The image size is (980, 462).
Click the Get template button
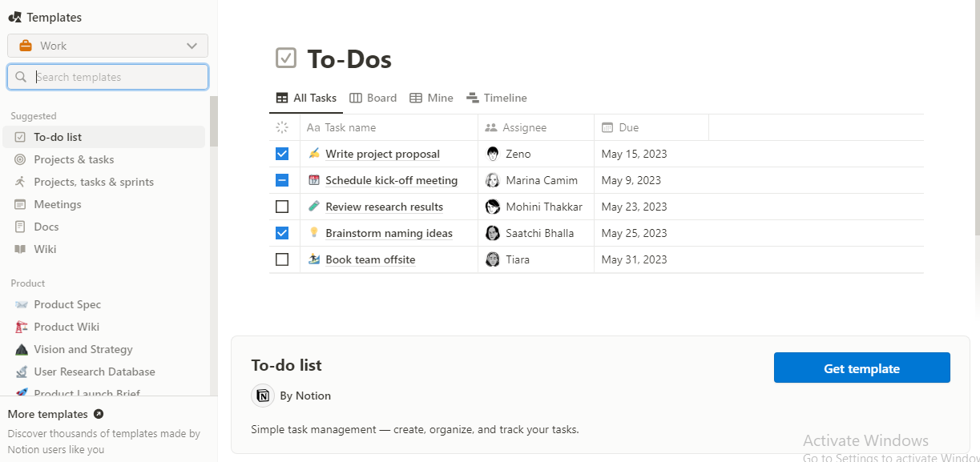click(x=861, y=368)
